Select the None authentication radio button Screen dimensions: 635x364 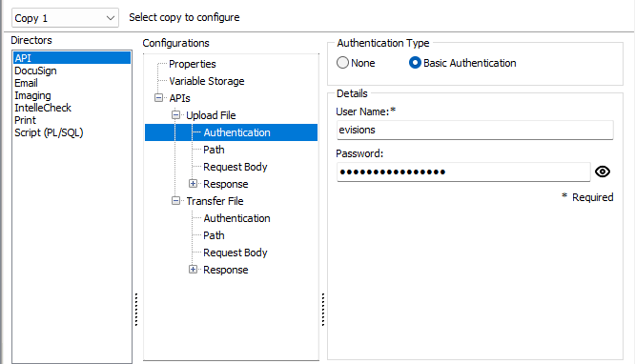coord(342,63)
